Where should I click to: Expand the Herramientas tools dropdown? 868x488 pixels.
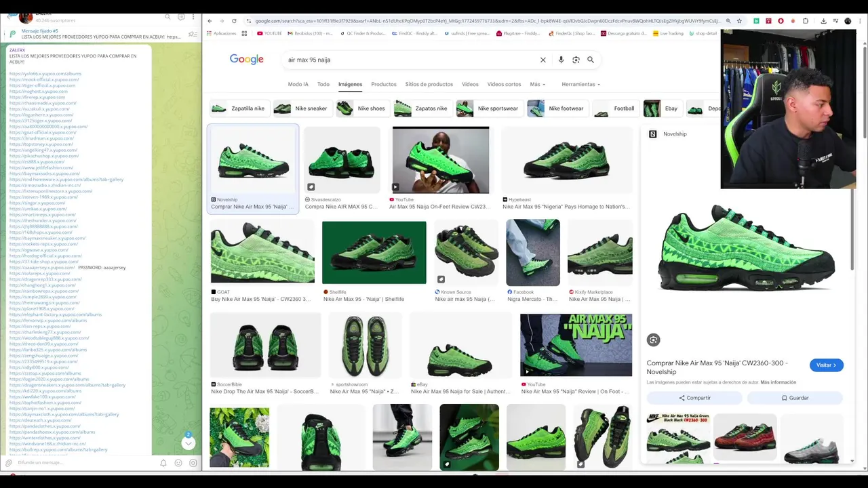(x=580, y=84)
